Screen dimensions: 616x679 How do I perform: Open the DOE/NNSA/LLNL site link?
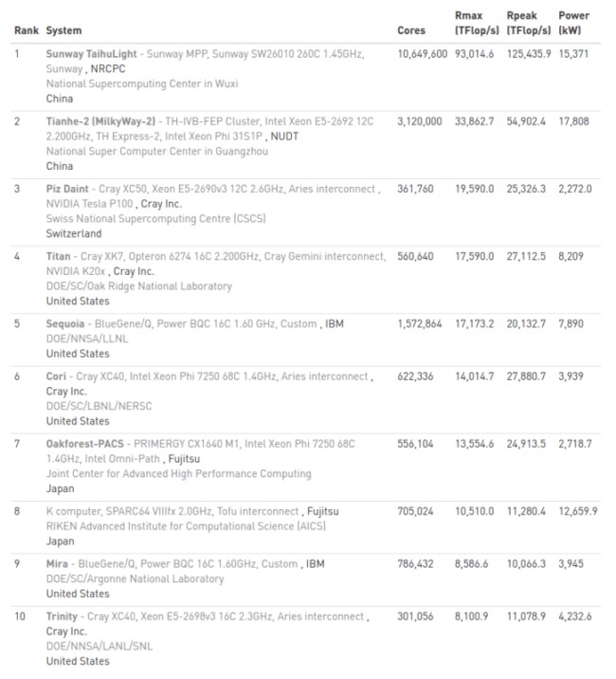tap(87, 339)
